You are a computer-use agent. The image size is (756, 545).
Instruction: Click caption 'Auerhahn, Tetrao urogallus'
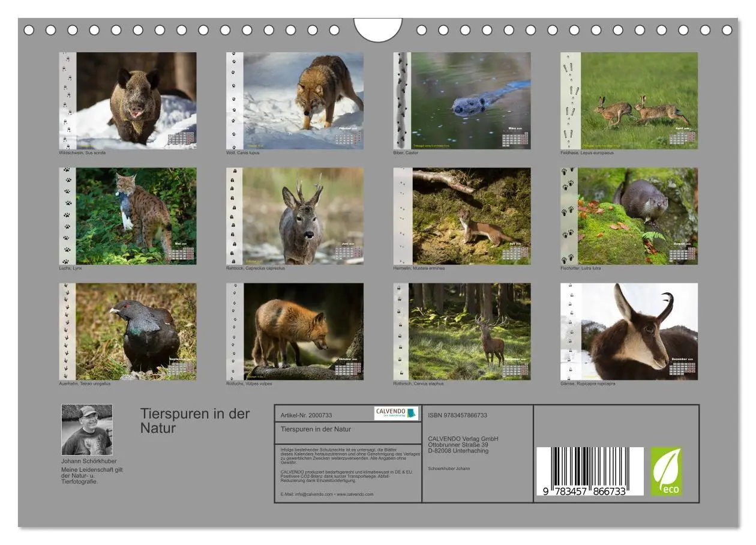(x=85, y=384)
